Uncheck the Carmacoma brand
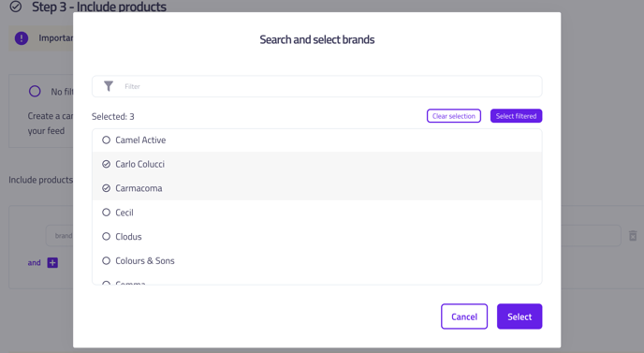The height and width of the screenshot is (353, 644). [x=316, y=188]
